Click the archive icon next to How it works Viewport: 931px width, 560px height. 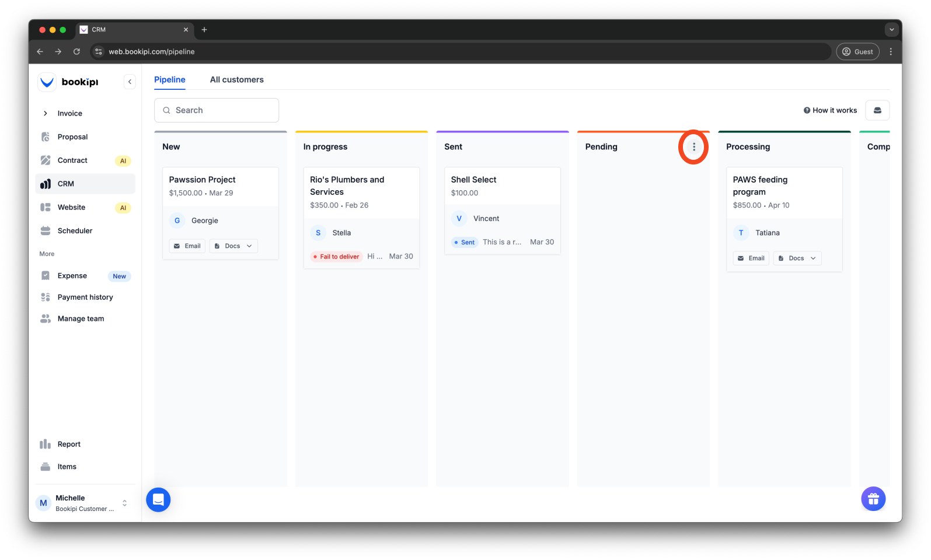tap(877, 110)
